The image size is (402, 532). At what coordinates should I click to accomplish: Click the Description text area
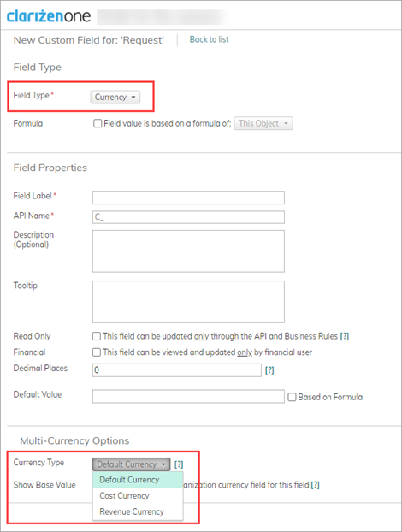[x=188, y=251]
